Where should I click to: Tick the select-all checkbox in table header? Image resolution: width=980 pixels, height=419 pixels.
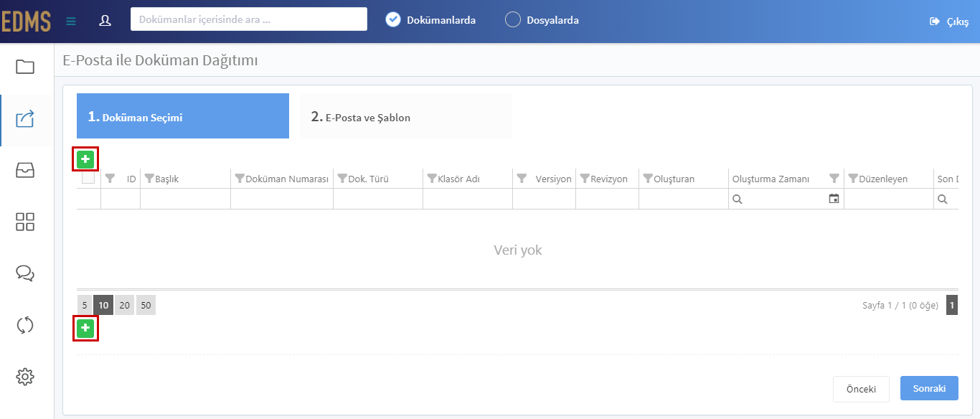pos(88,179)
